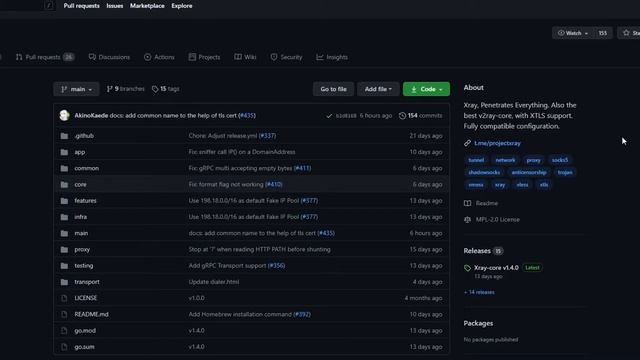640x360 pixels.
Task: Click Pull requests in top navigation
Action: pos(81,6)
